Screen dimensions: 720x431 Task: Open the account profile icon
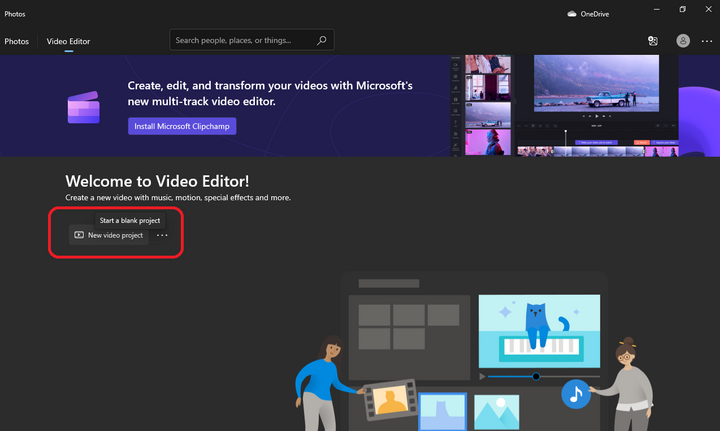[683, 41]
